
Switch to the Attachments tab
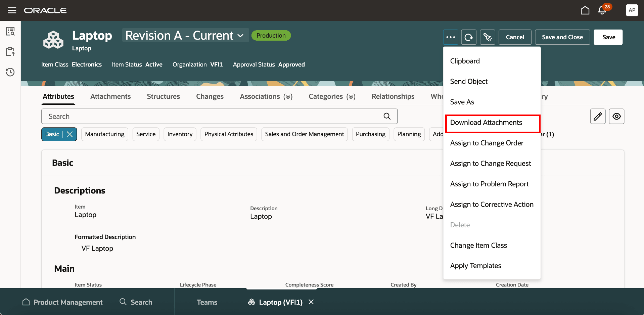pyautogui.click(x=110, y=96)
